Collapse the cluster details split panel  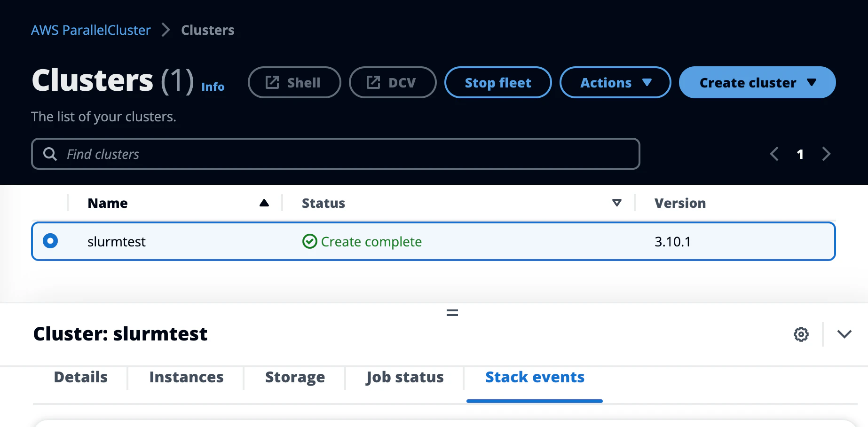tap(844, 334)
